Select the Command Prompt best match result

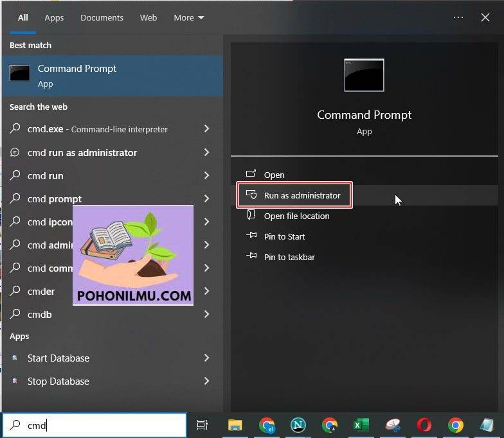[x=113, y=76]
